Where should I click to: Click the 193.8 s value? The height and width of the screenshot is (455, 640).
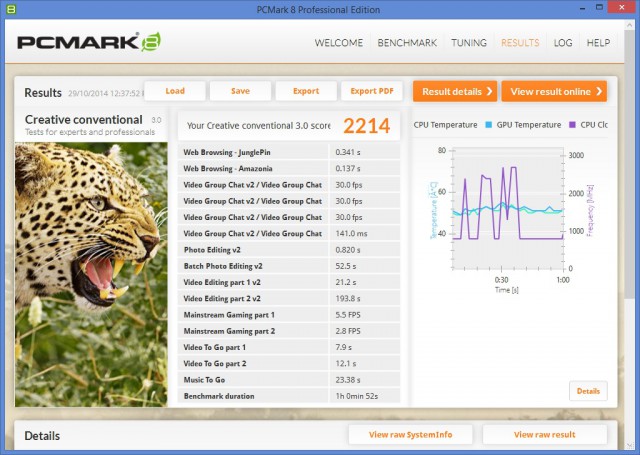tap(348, 298)
